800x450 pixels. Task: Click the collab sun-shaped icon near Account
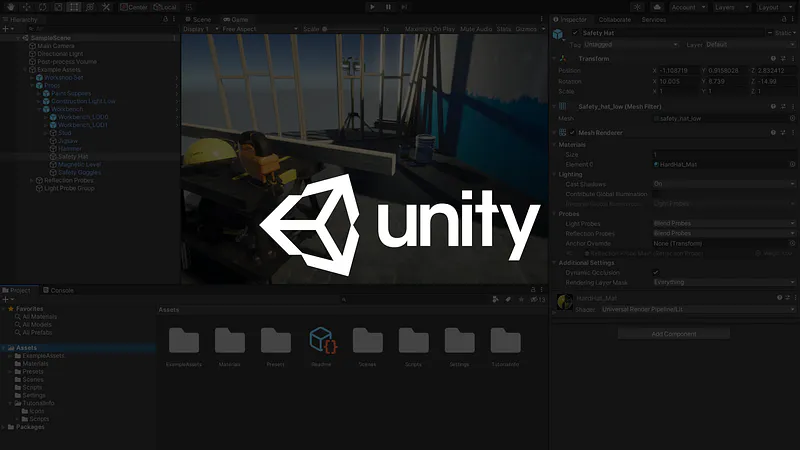(637, 7)
